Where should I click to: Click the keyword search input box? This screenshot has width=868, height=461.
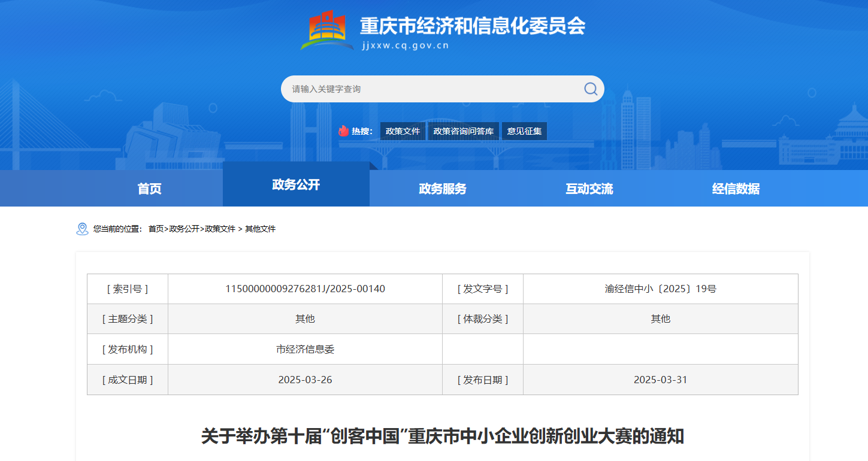(419, 89)
